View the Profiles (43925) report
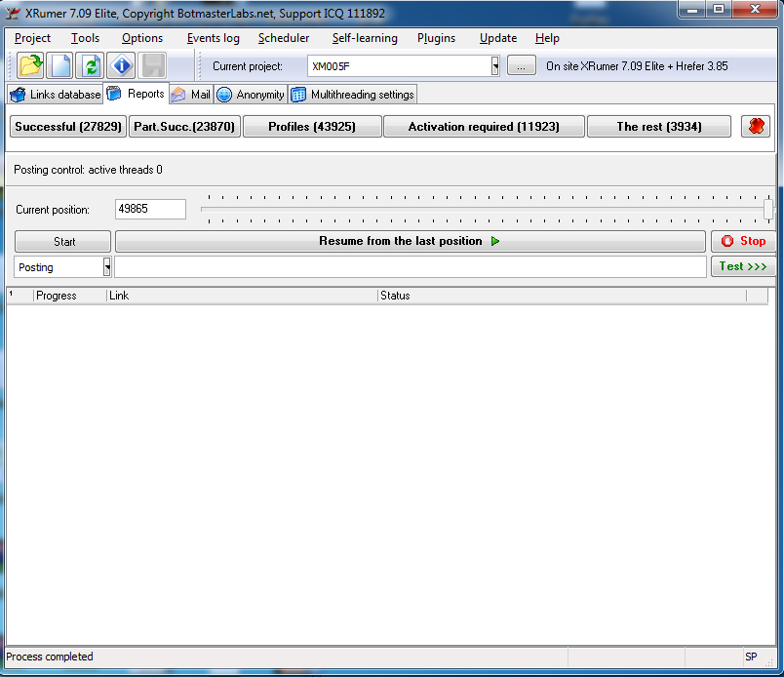 pos(312,126)
